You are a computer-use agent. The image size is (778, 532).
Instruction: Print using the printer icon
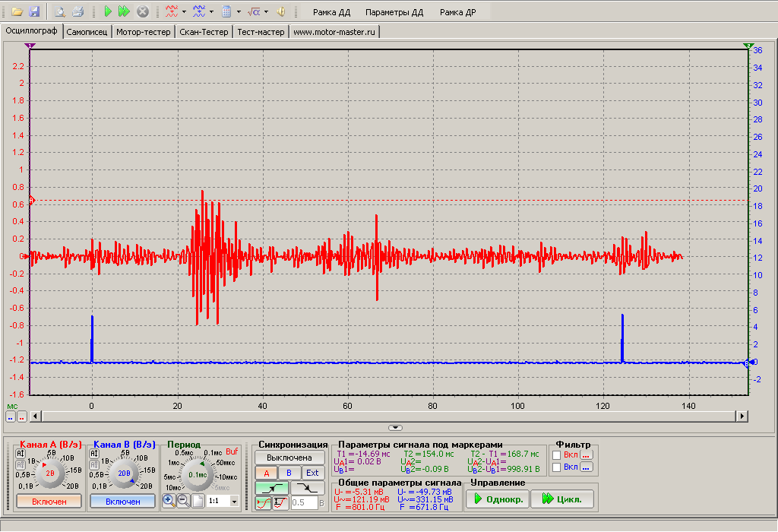(77, 11)
